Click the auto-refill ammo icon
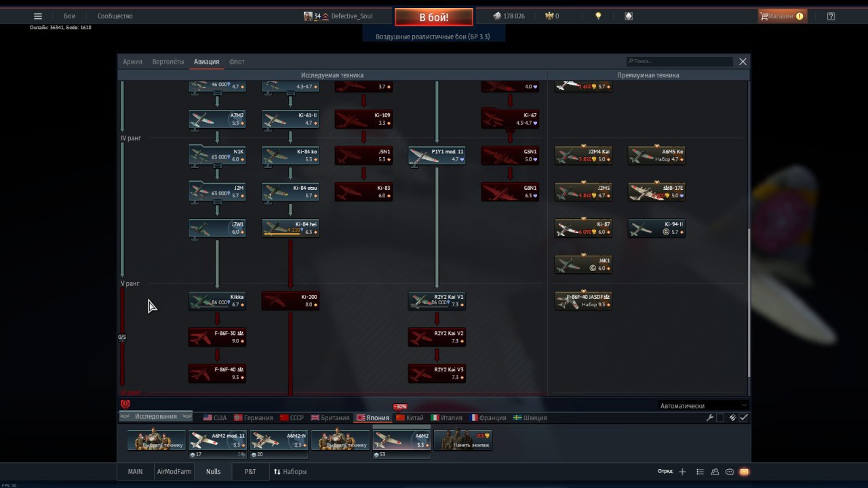 732,418
